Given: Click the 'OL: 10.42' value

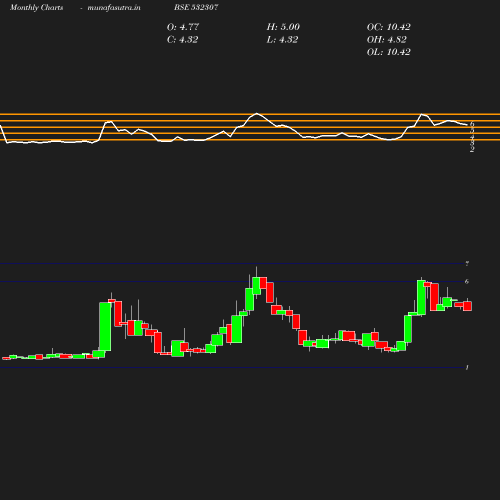Looking at the screenshot, I should 388,52.
